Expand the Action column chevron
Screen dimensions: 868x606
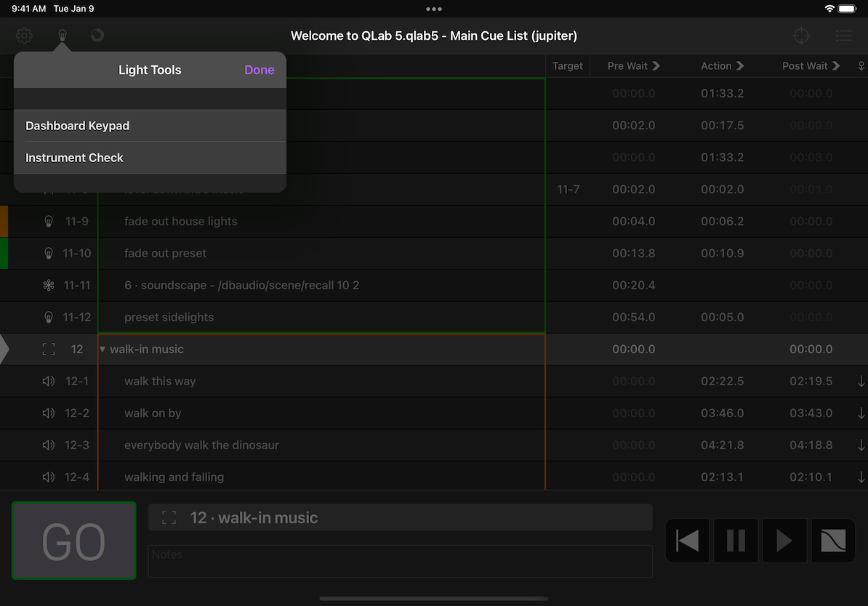click(x=740, y=66)
